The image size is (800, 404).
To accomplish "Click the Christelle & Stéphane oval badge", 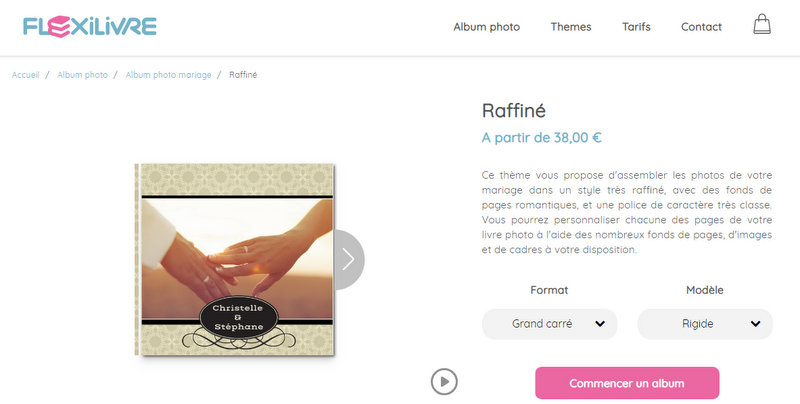I will pyautogui.click(x=238, y=317).
